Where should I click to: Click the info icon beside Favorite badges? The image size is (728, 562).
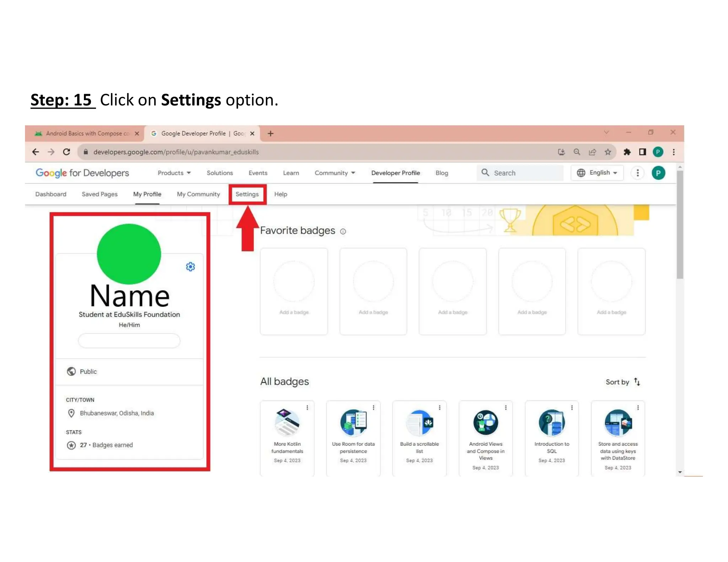[x=343, y=232]
